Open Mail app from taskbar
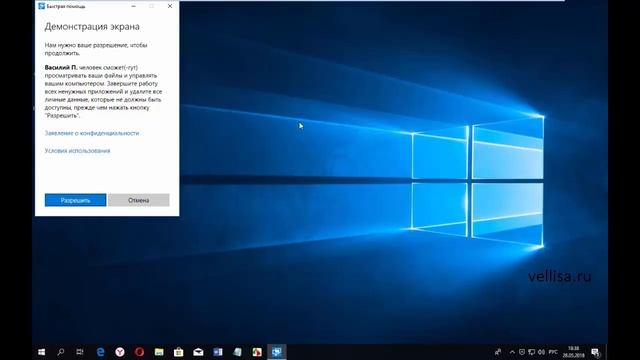 198,352
